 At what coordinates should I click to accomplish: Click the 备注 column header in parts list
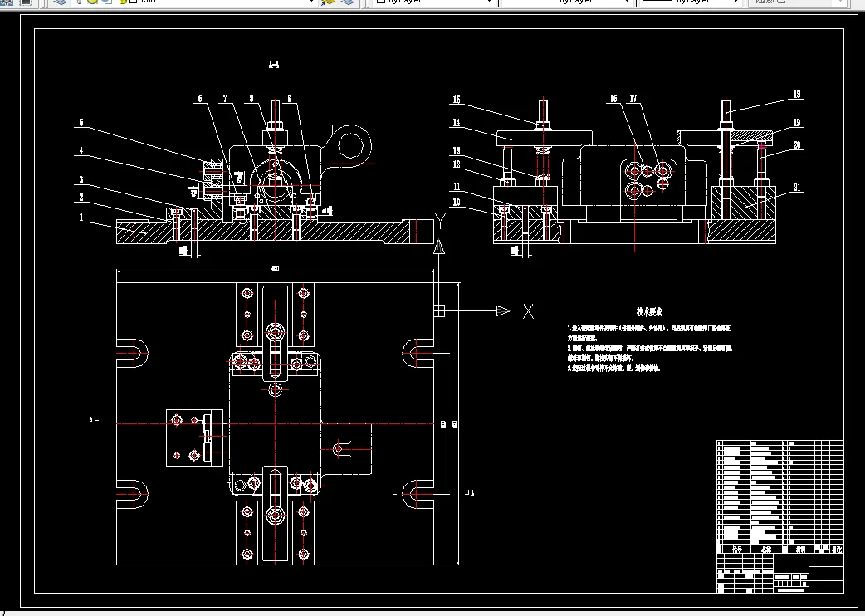pos(837,550)
